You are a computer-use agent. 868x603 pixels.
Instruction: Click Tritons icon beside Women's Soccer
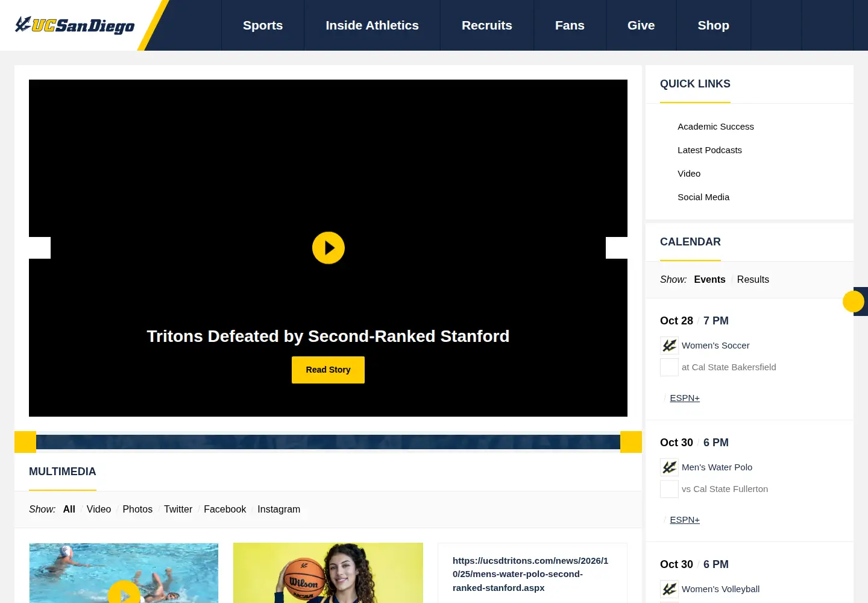click(669, 346)
